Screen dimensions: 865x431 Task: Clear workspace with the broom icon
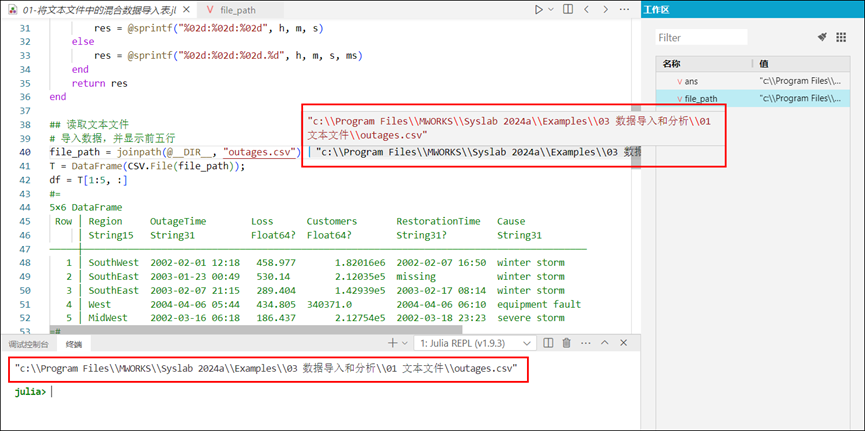[x=822, y=37]
